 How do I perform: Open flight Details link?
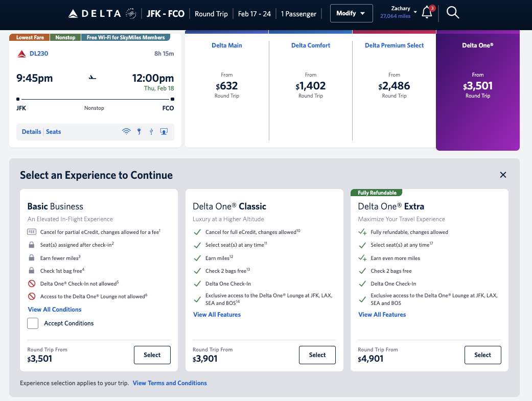tap(31, 132)
